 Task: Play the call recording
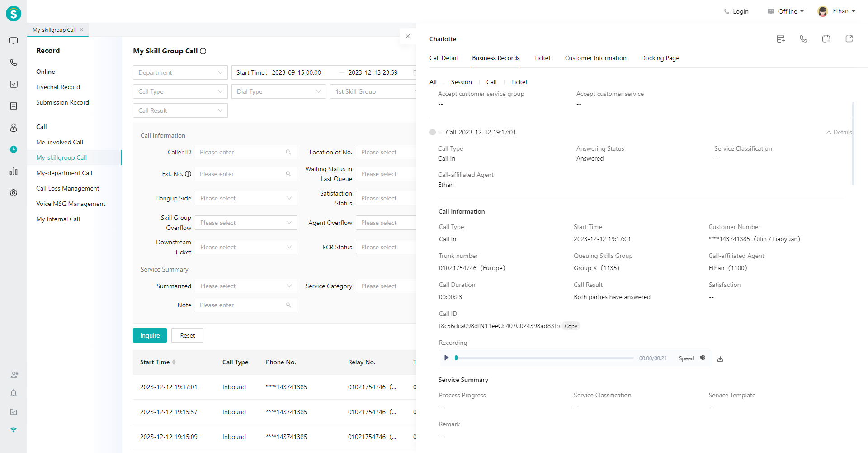446,358
